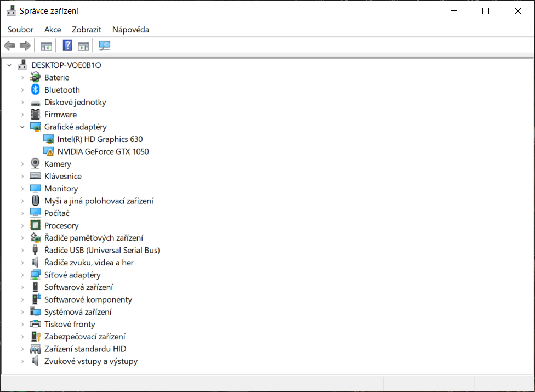Expand the Kamery category
This screenshot has width=535, height=392.
22,164
